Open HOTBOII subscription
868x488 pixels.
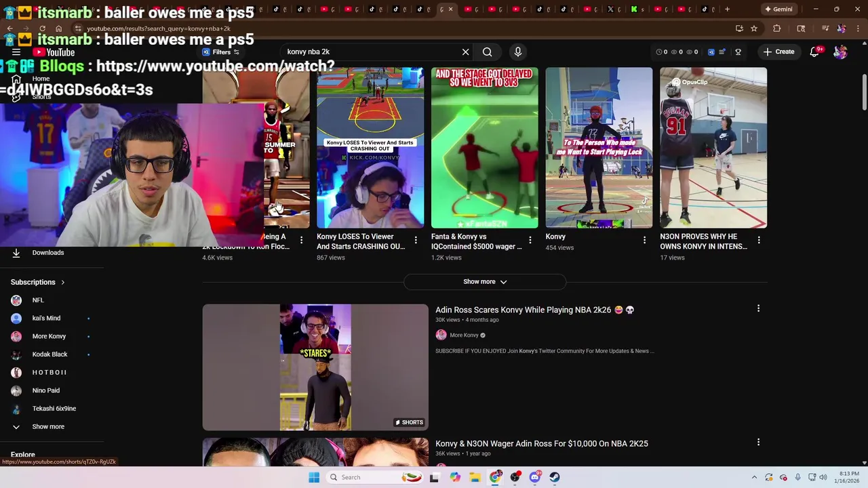coord(51,372)
